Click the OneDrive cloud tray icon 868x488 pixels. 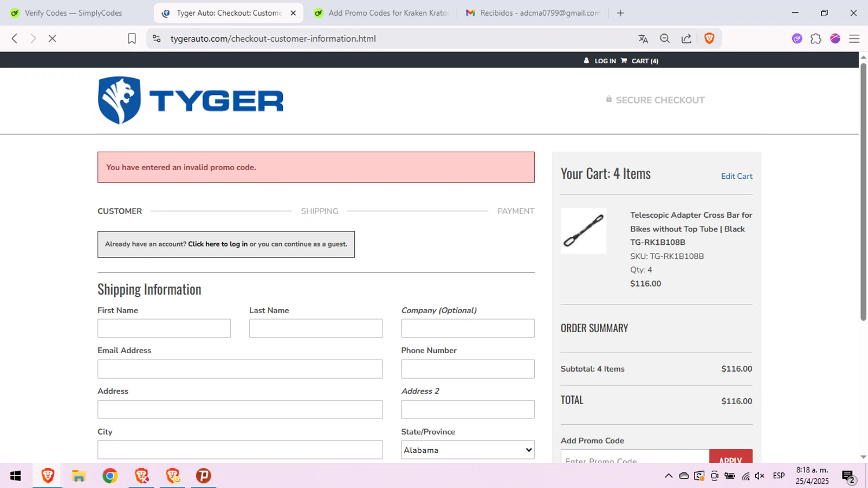684,476
